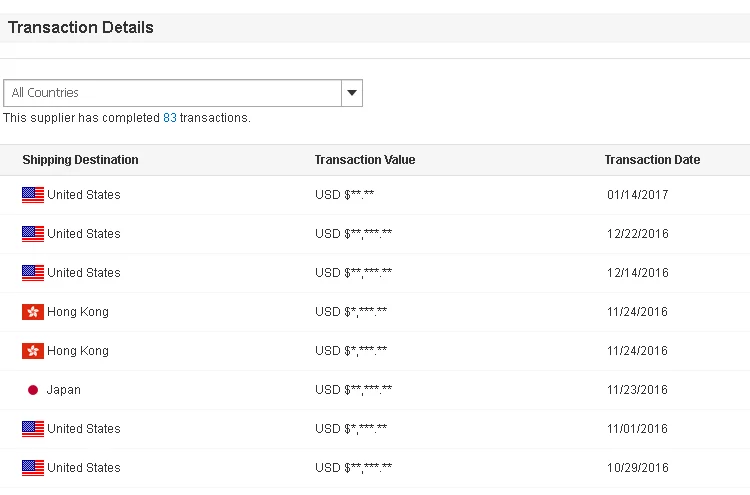Click the 83 transactions count link
Image resolution: width=750 pixels, height=495 pixels.
[x=170, y=118]
